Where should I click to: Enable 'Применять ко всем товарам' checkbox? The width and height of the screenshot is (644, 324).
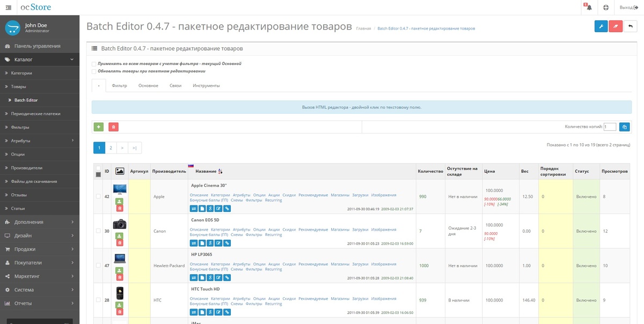[94, 63]
